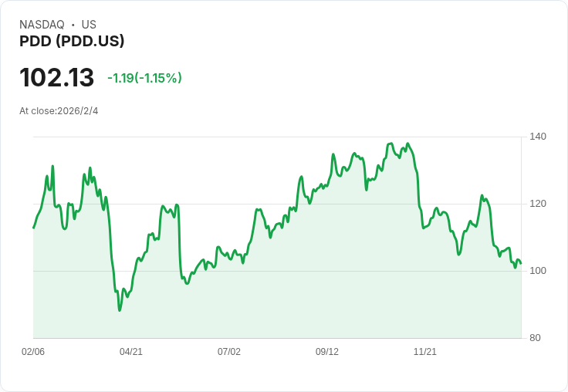Click the PDD (PDD.US) stock title
This screenshot has width=568, height=392.
[x=72, y=42]
